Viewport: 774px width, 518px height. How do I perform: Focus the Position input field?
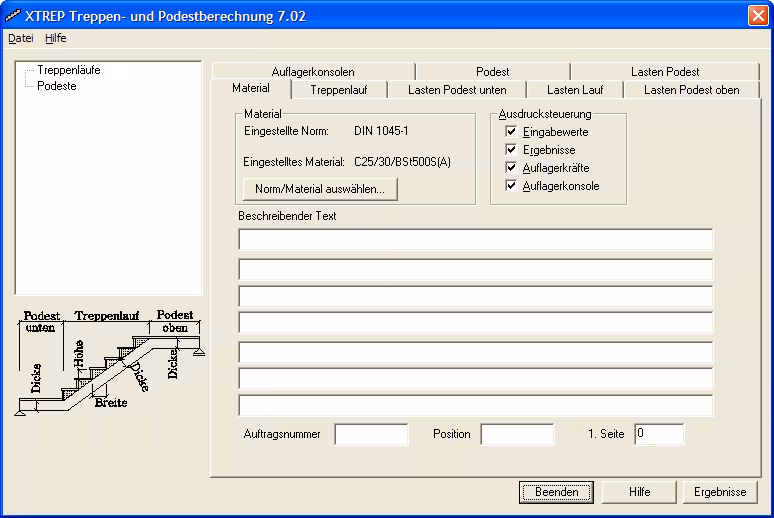517,434
